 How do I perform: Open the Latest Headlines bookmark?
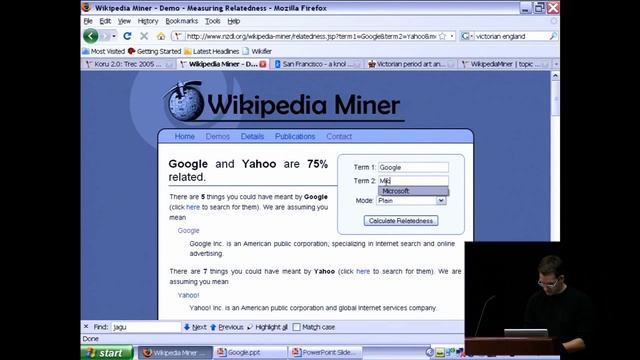coord(211,51)
